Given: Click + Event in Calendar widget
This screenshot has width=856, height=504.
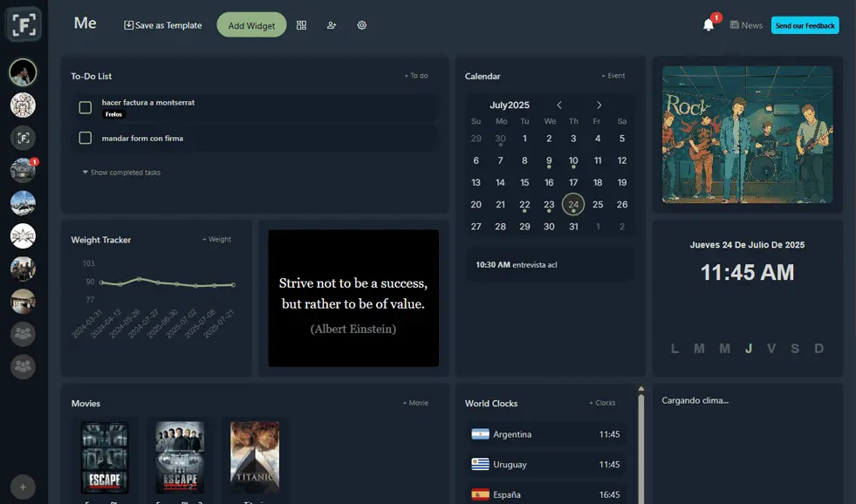Looking at the screenshot, I should point(613,76).
